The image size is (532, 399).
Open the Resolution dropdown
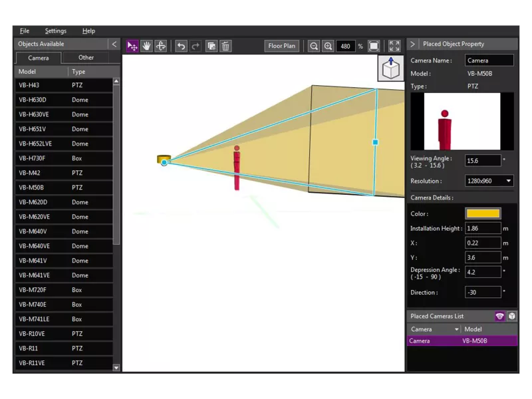(x=489, y=181)
